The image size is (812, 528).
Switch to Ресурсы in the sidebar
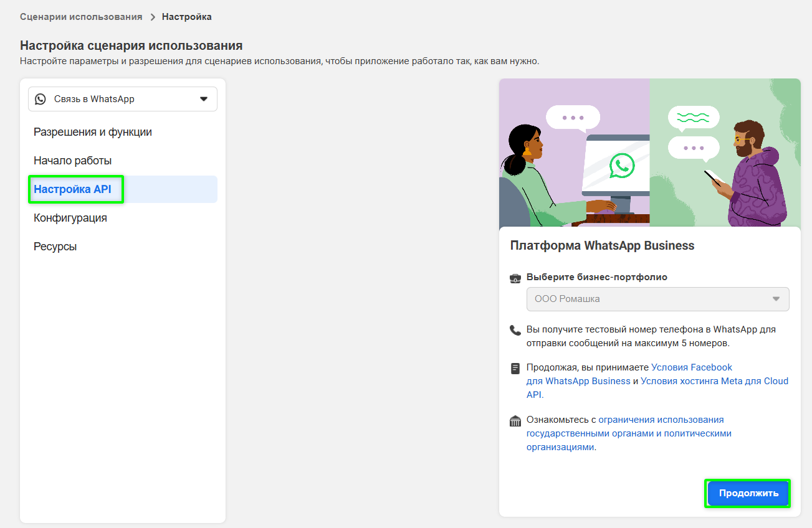click(55, 247)
